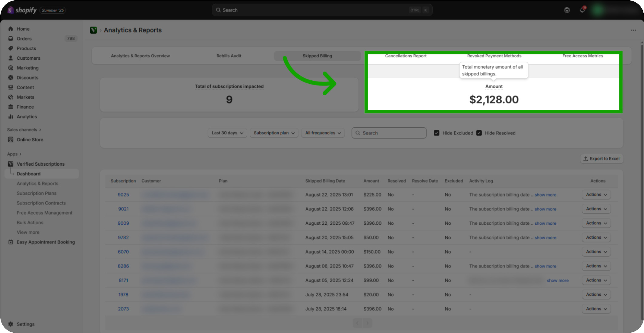The image size is (644, 333).
Task: Click the Skipped Billing Date column header
Action: 325,181
